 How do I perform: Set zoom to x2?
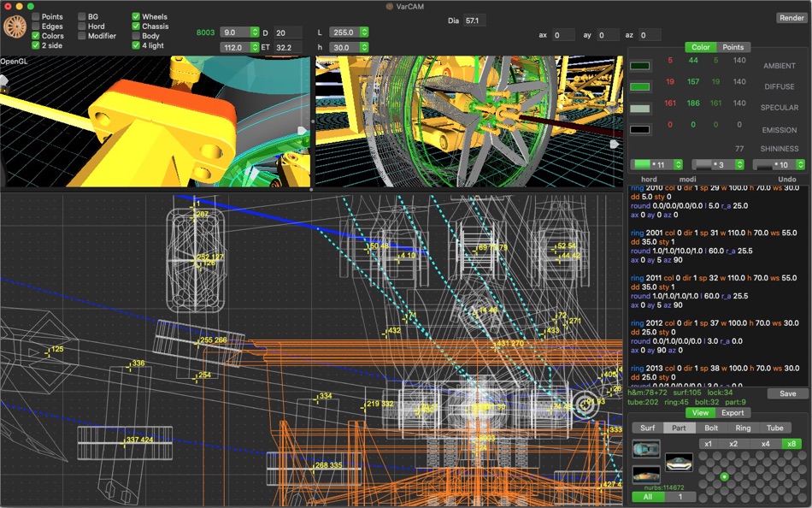pos(733,444)
